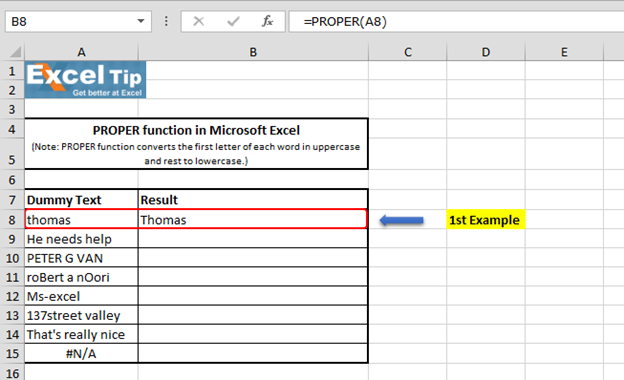This screenshot has height=380, width=624.
Task: Select column B header
Action: click(x=253, y=52)
